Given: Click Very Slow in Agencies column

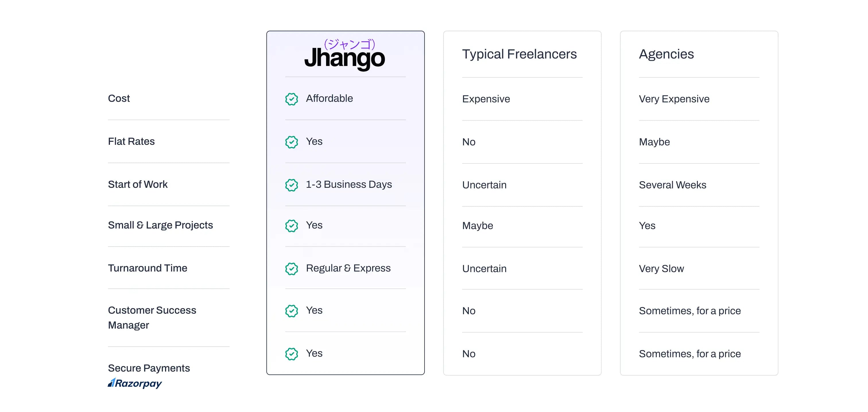Looking at the screenshot, I should pos(661,269).
